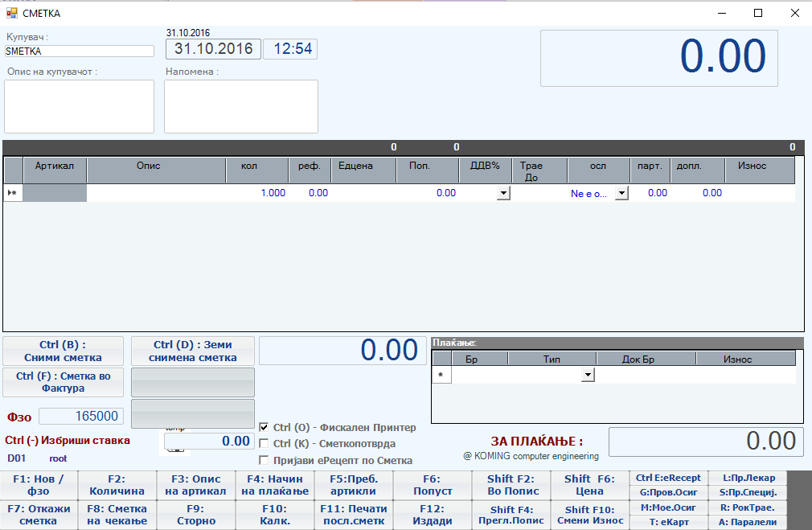This screenshot has width=812, height=530.
Task: Select the Артикал cell in new row
Action: tap(55, 193)
